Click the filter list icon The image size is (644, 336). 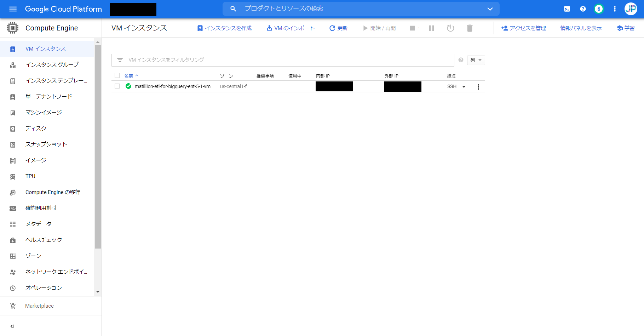click(x=120, y=60)
